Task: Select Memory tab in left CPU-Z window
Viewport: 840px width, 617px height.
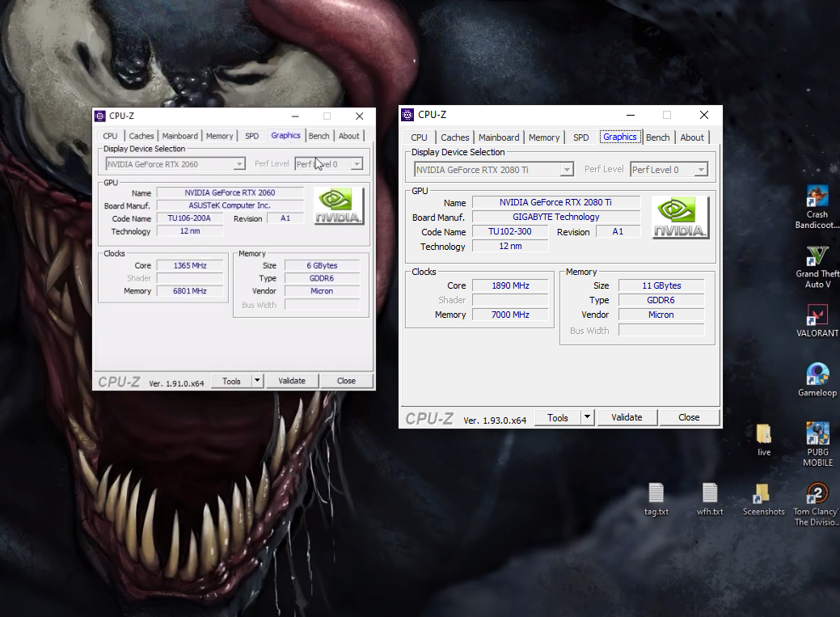Action: 220,136
